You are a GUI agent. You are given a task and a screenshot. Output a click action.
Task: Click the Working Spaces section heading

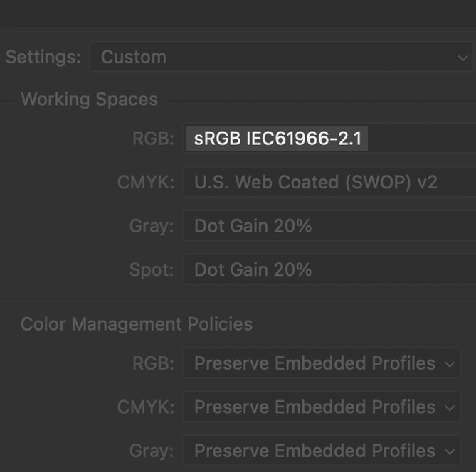[x=90, y=99]
